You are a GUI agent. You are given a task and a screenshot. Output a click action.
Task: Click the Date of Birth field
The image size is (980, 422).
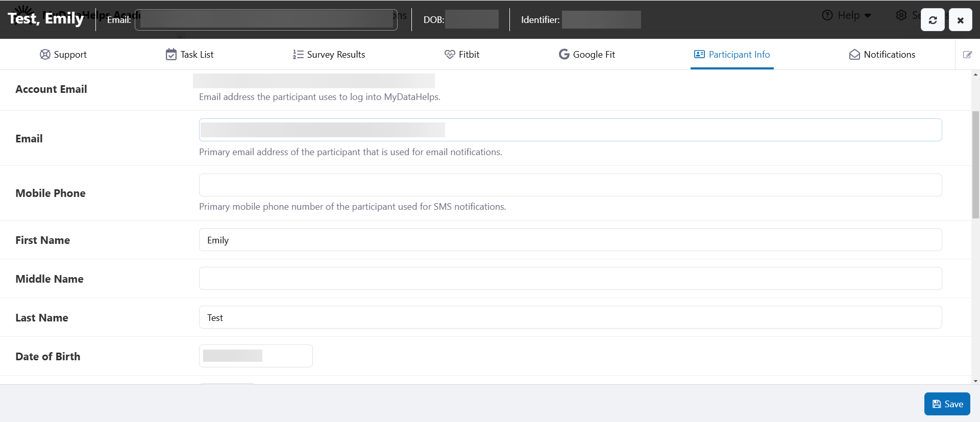tap(256, 356)
